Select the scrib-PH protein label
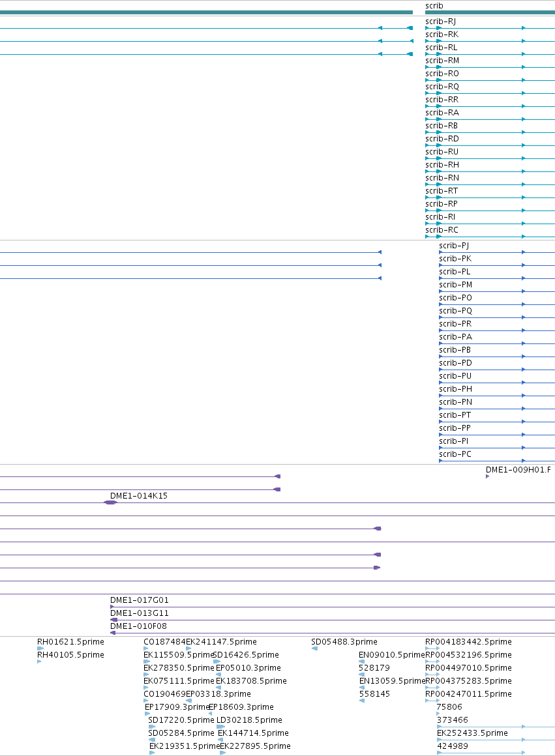This screenshot has height=756, width=555. (x=456, y=388)
